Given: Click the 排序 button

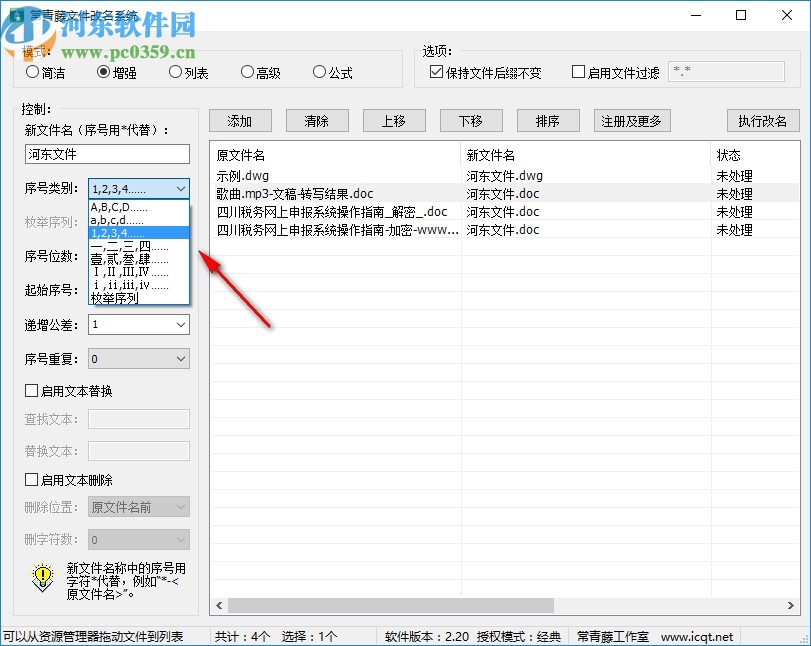Looking at the screenshot, I should pyautogui.click(x=547, y=120).
